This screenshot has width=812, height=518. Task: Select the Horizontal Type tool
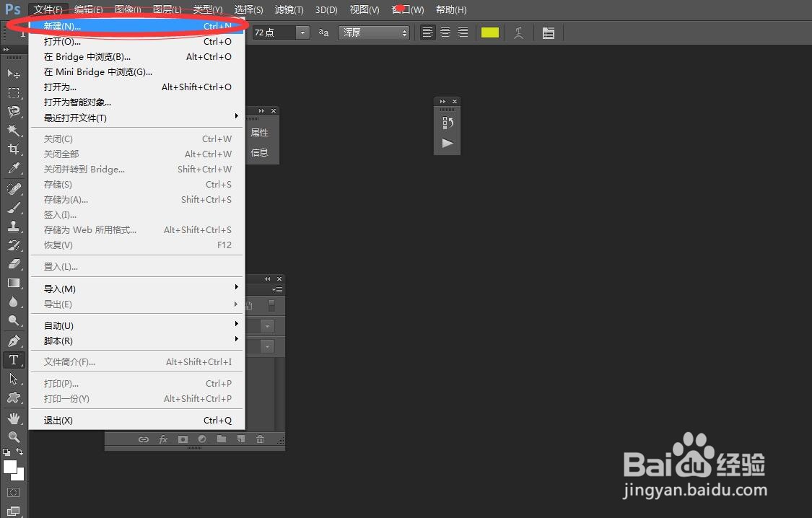[x=14, y=360]
